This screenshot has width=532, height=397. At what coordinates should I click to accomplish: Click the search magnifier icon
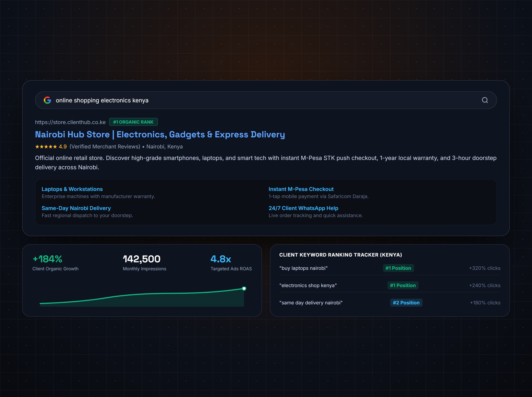coord(485,100)
